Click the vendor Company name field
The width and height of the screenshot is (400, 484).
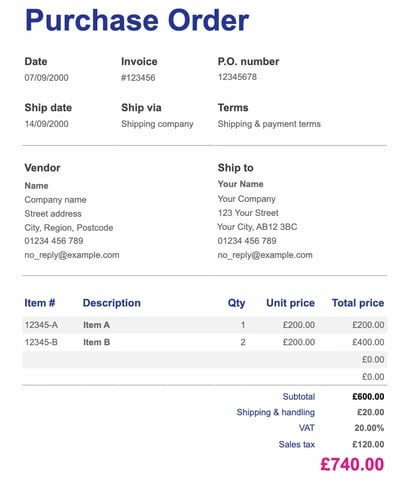pyautogui.click(x=55, y=200)
